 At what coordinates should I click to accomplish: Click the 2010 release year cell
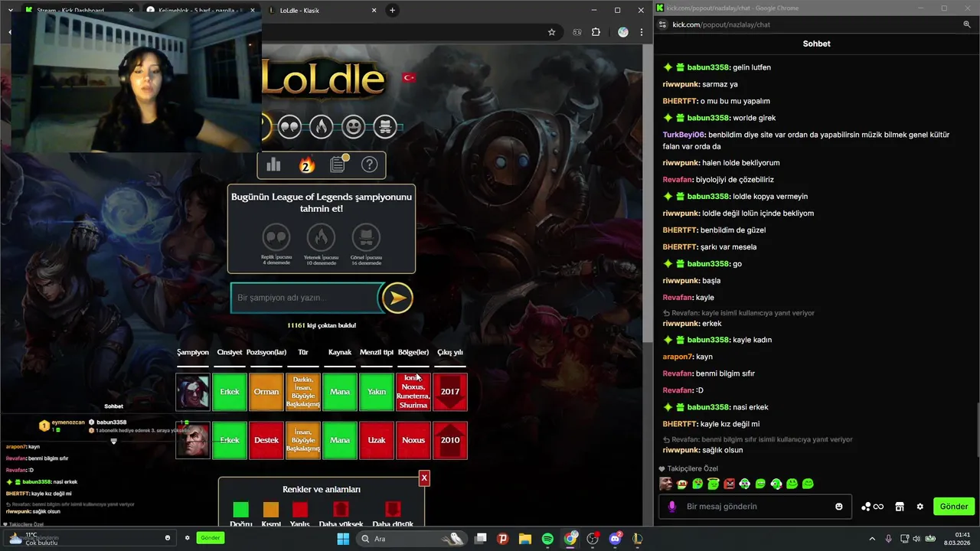pos(450,440)
